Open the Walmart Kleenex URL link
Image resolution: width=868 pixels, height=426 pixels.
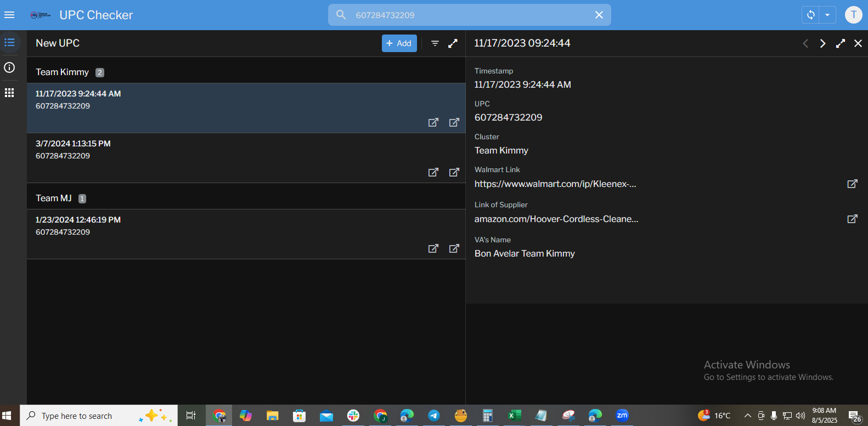555,184
